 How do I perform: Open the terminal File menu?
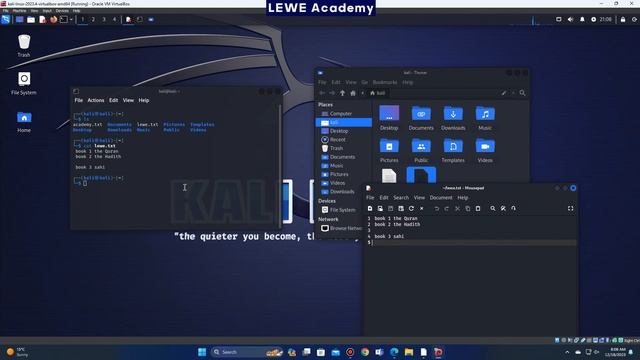click(78, 100)
